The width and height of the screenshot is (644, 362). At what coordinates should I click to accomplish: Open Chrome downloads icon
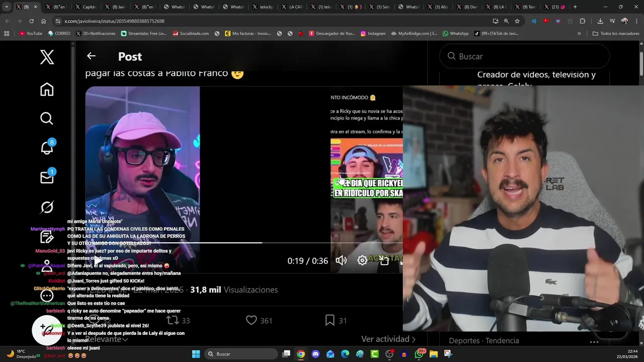[600, 21]
